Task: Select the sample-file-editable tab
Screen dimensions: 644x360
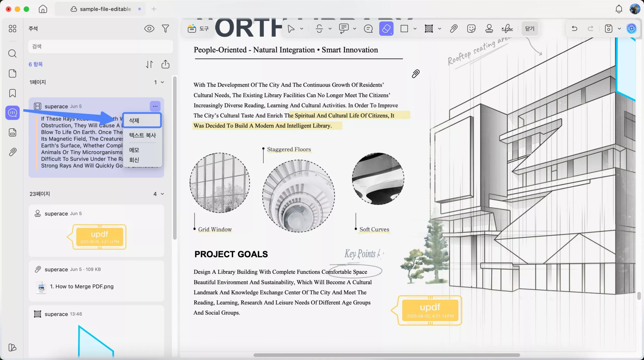Action: click(x=101, y=9)
